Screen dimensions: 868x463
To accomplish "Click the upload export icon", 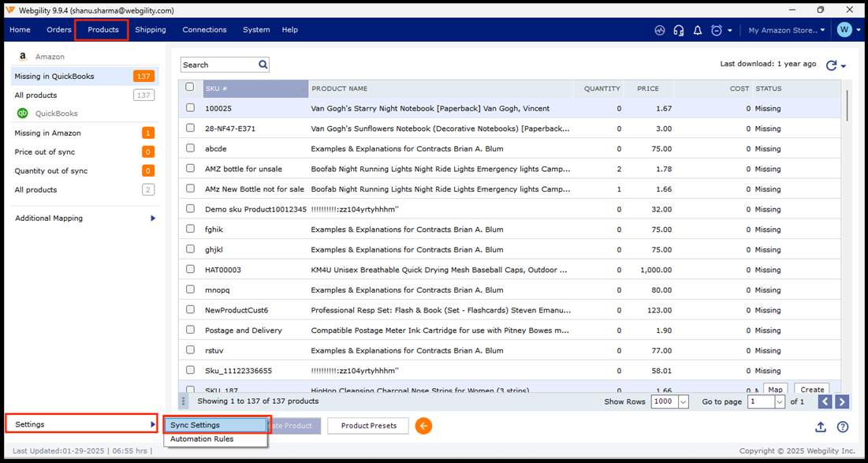I will point(821,427).
